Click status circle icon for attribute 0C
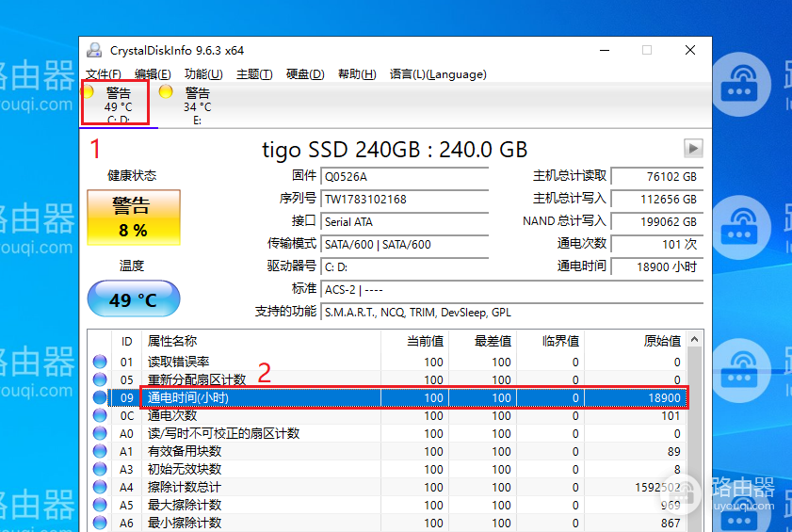 [100, 415]
